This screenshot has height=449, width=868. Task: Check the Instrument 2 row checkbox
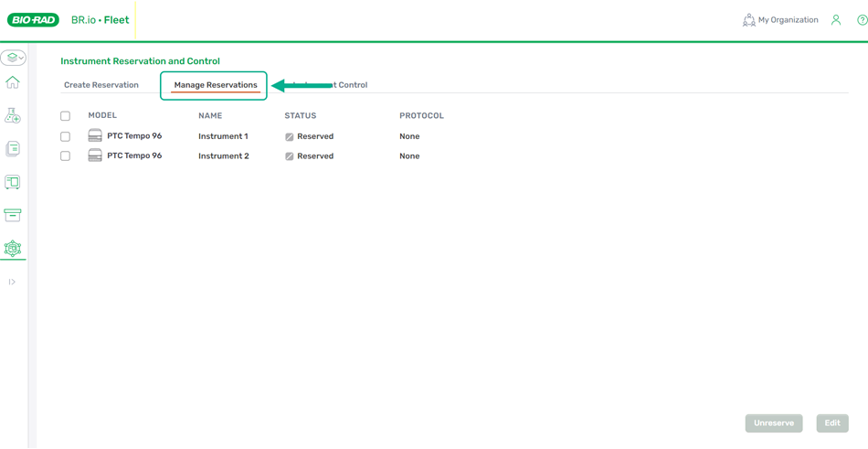pos(65,156)
